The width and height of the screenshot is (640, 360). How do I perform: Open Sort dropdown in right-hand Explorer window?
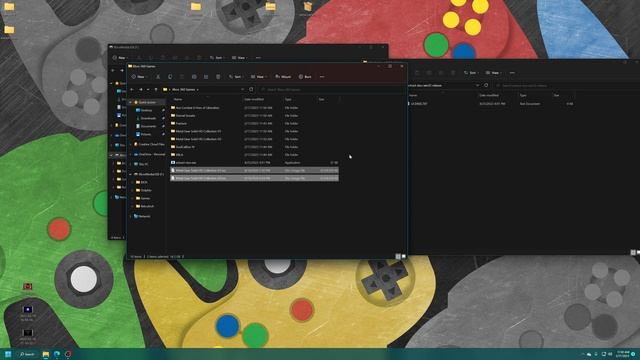[471, 73]
